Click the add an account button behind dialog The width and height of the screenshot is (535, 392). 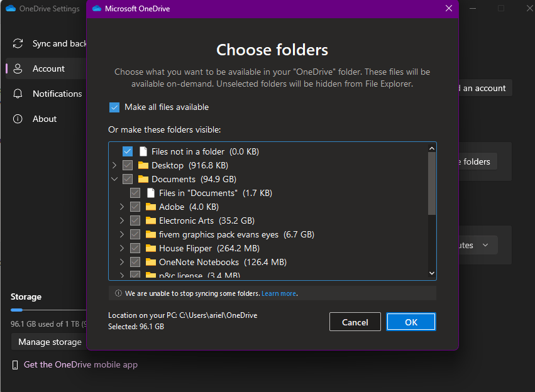tap(485, 88)
